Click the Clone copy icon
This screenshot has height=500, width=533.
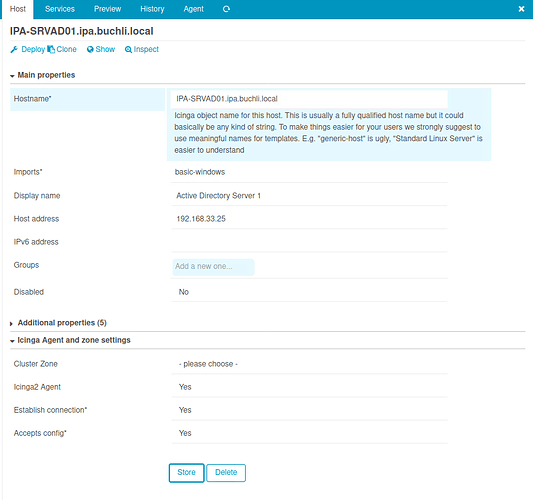[51, 50]
